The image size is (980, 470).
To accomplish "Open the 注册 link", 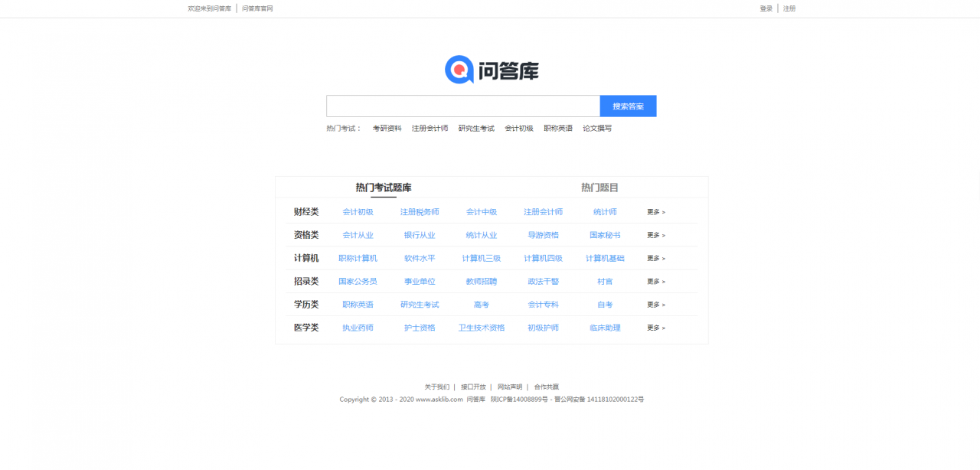I will point(789,8).
